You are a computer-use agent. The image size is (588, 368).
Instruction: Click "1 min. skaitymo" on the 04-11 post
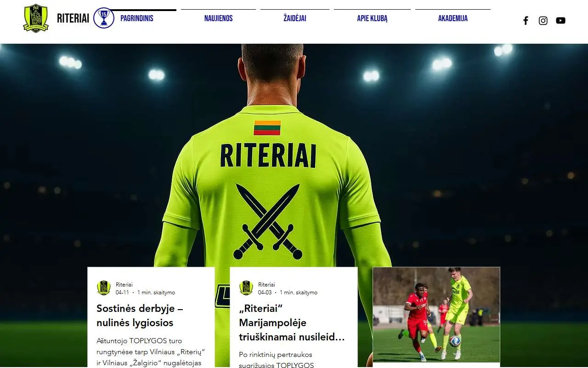[x=156, y=293]
